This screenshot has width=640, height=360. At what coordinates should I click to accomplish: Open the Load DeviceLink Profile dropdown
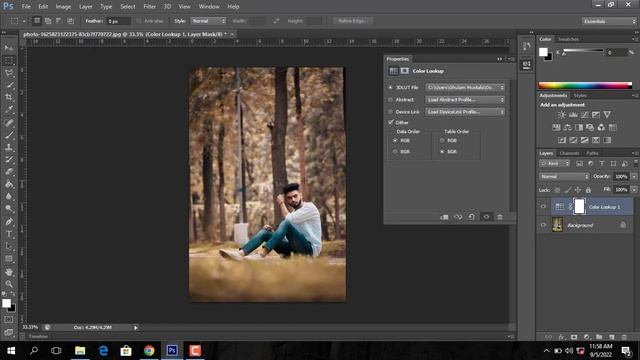click(465, 112)
